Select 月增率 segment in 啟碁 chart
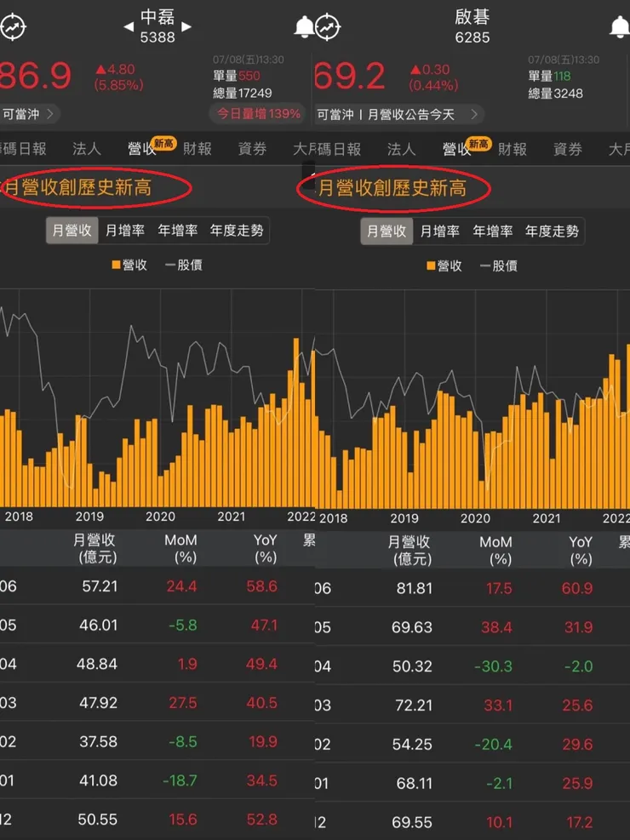Screen dimensions: 630x840 [x=440, y=231]
